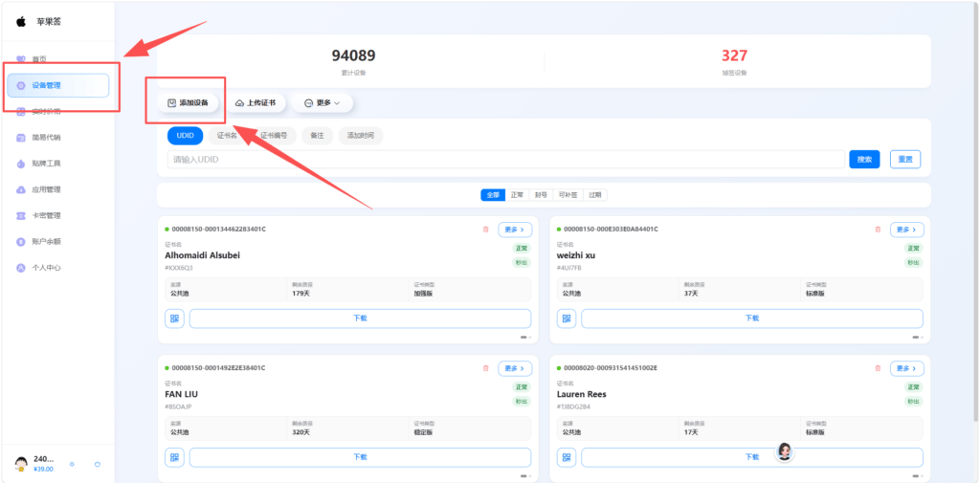Open the 应用管理 cloud icon
The width and height of the screenshot is (980, 483).
pos(21,189)
